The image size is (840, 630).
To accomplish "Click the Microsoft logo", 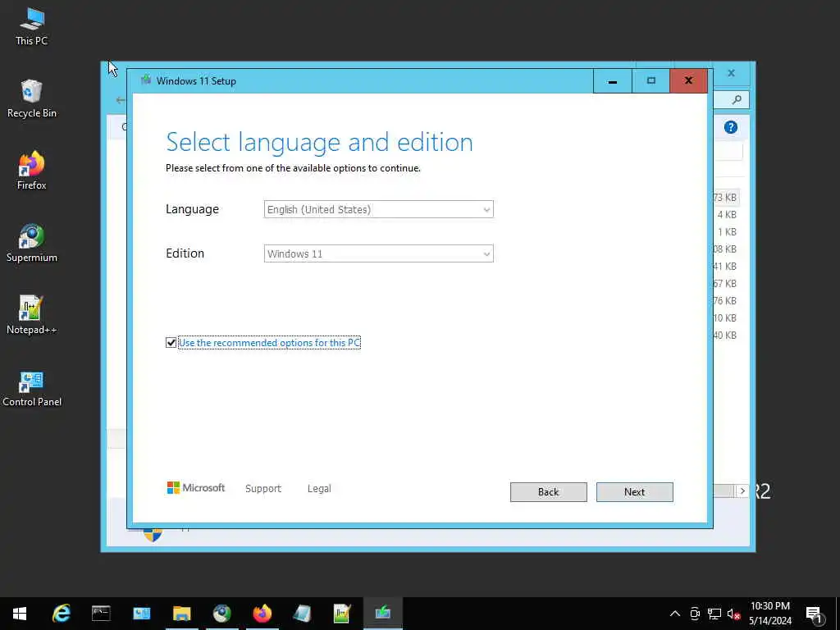I will pyautogui.click(x=196, y=487).
